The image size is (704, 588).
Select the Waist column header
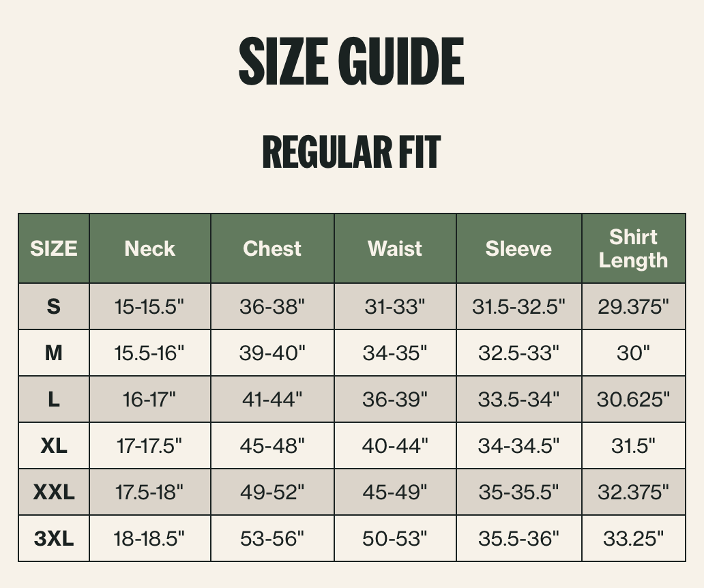point(395,249)
